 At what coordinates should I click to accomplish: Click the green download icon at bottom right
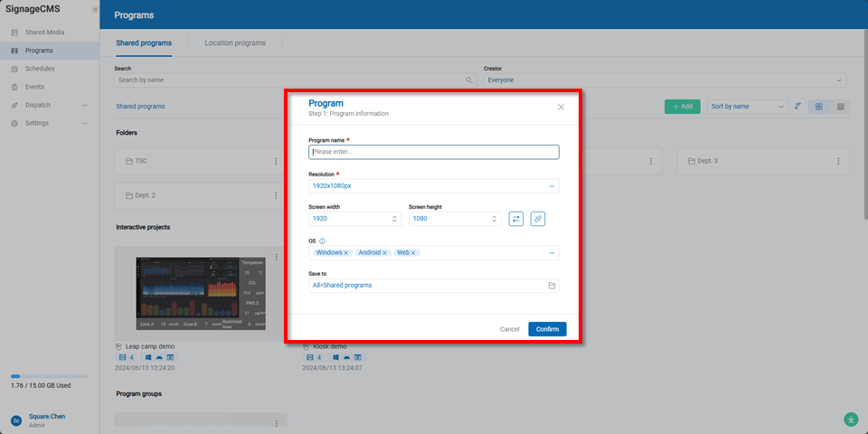click(851, 420)
